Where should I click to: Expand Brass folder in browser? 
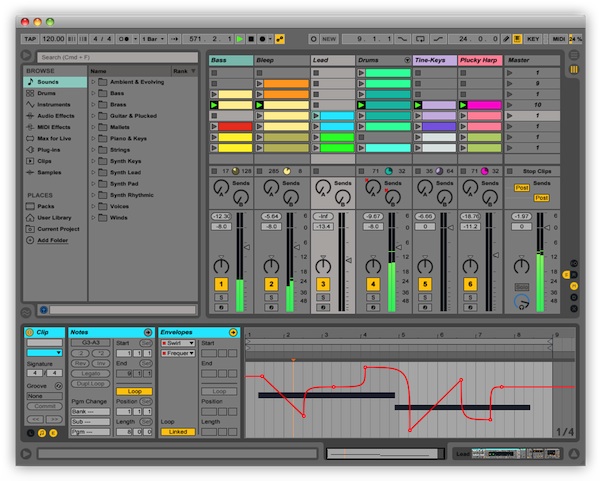(x=93, y=104)
